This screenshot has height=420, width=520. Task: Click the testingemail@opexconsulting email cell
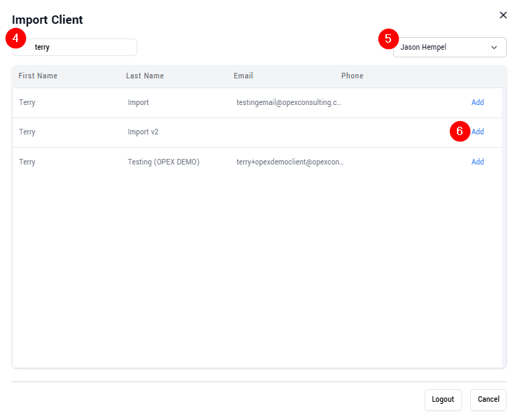pos(289,102)
